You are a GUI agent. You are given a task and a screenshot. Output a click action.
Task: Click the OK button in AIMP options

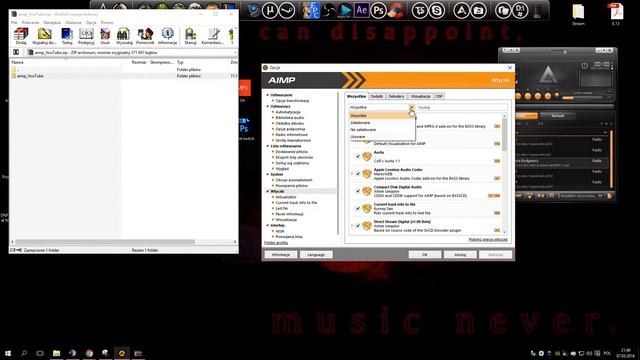point(425,255)
